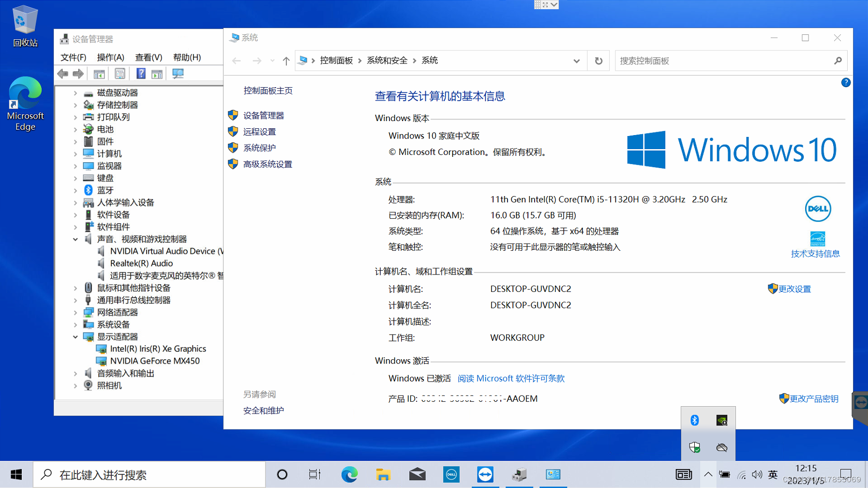Click the volume icon in system tray
868x488 pixels.
[x=757, y=474]
